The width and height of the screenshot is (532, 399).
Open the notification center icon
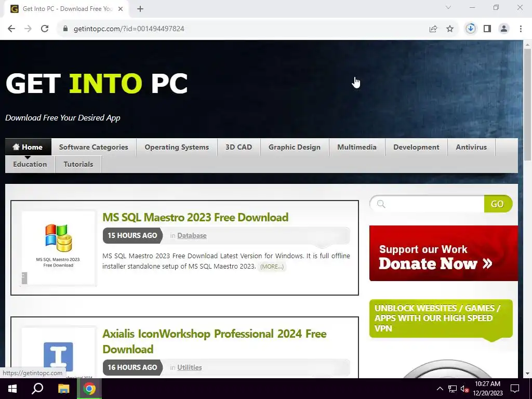tap(515, 389)
